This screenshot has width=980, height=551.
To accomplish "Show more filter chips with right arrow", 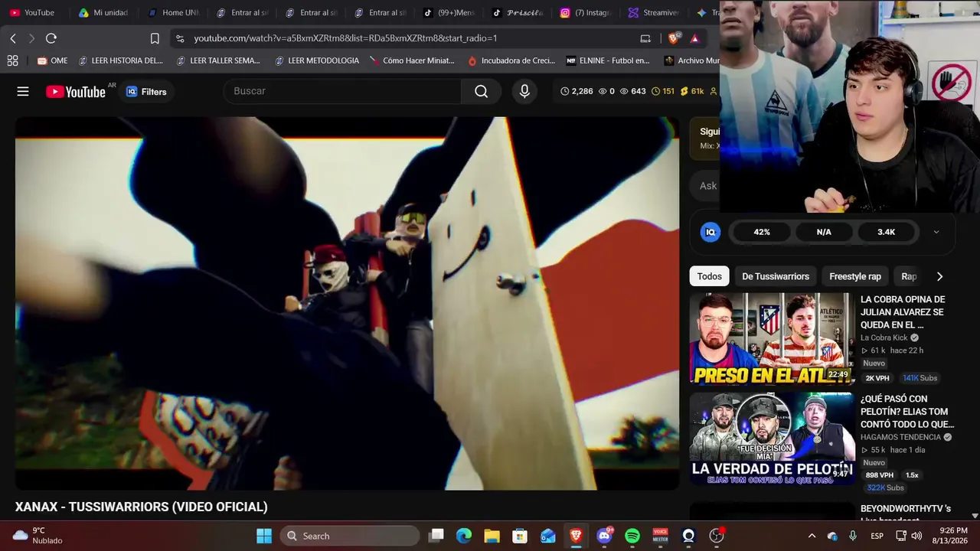I will click(939, 276).
